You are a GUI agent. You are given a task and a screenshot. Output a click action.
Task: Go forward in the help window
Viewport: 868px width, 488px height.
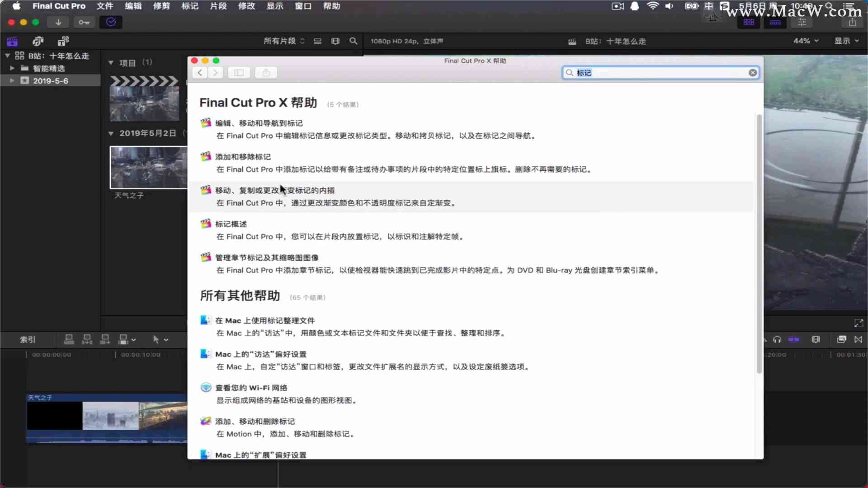(x=216, y=73)
